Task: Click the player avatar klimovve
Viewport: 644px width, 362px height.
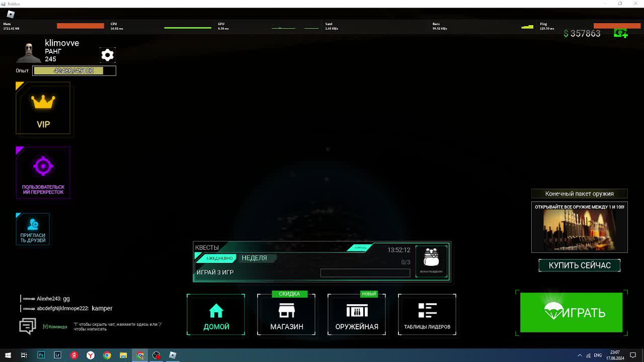Action: [29, 52]
